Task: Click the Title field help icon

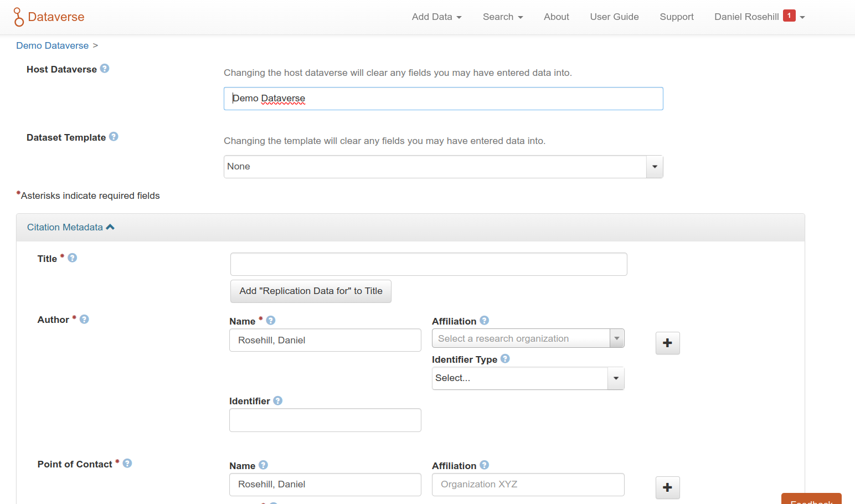Action: point(73,258)
